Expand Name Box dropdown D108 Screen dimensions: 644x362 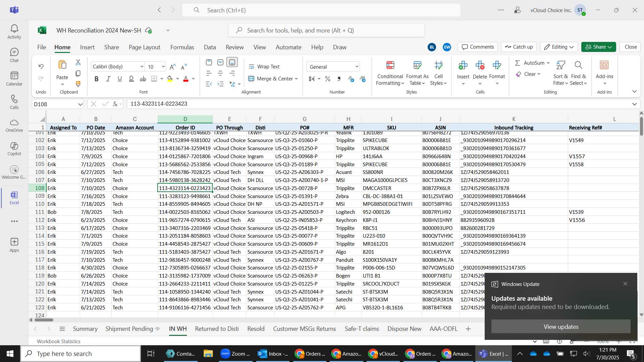[80, 104]
